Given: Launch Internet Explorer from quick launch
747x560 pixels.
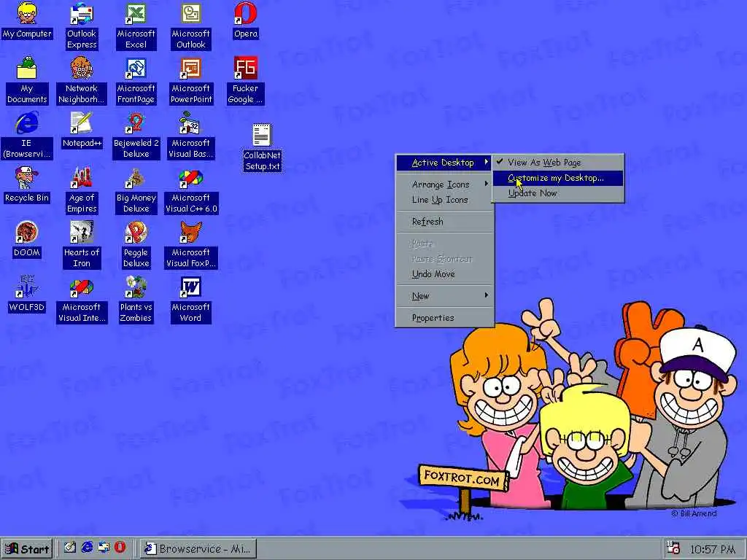Looking at the screenshot, I should click(x=88, y=548).
